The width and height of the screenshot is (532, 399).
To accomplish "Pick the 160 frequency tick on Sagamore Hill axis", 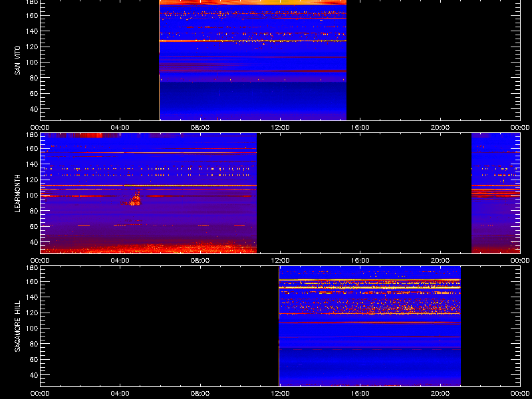I will click(33, 281).
